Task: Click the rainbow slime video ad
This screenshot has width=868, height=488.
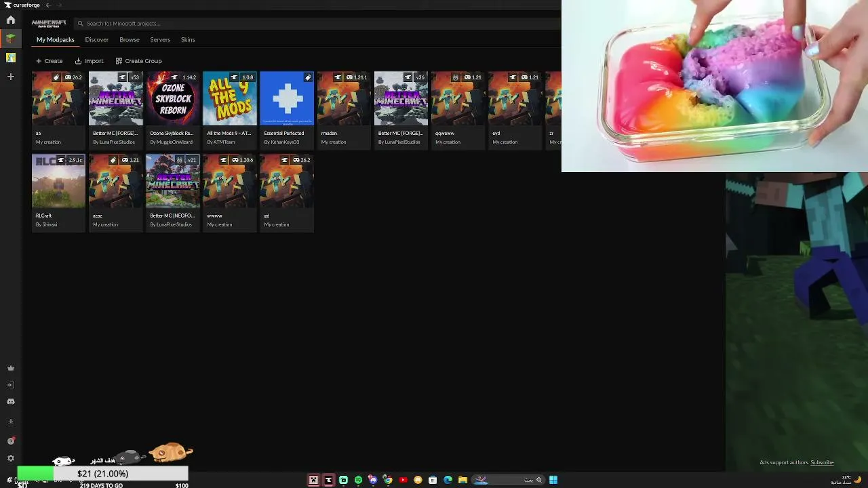Action: coord(715,86)
